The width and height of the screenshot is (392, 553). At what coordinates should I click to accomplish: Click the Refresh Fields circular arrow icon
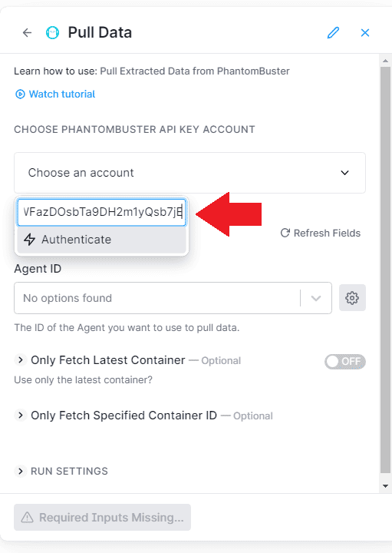click(x=285, y=233)
